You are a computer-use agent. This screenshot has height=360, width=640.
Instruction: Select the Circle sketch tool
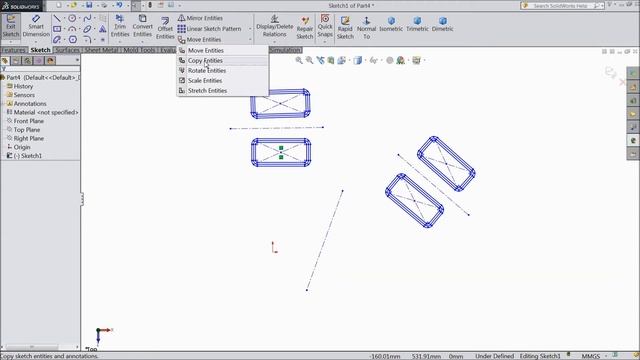72,18
